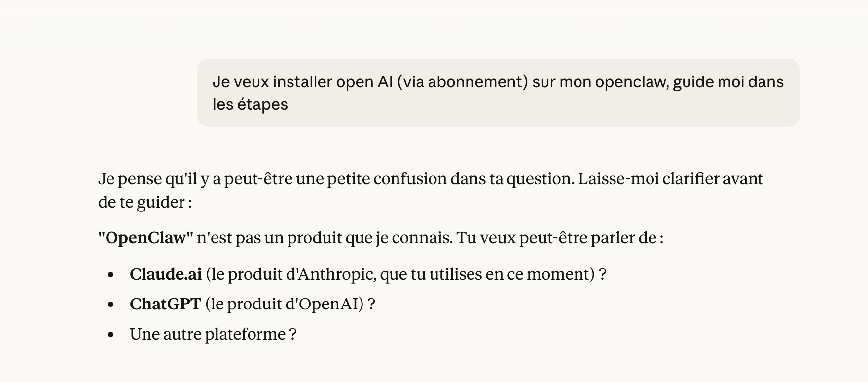The width and height of the screenshot is (868, 382).
Task: Click the bullet before ChatGPT
Action: point(111,305)
